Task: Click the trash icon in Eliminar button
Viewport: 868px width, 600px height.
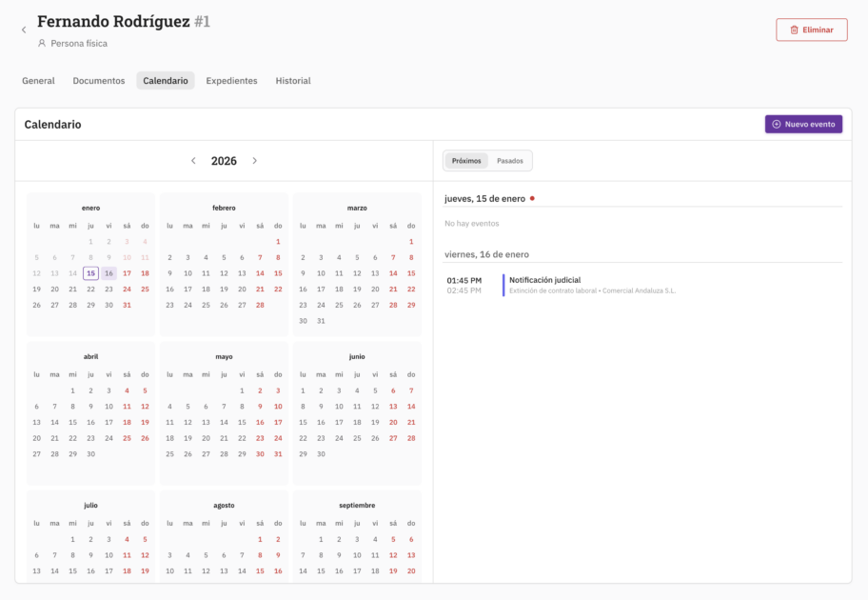Action: pos(794,30)
